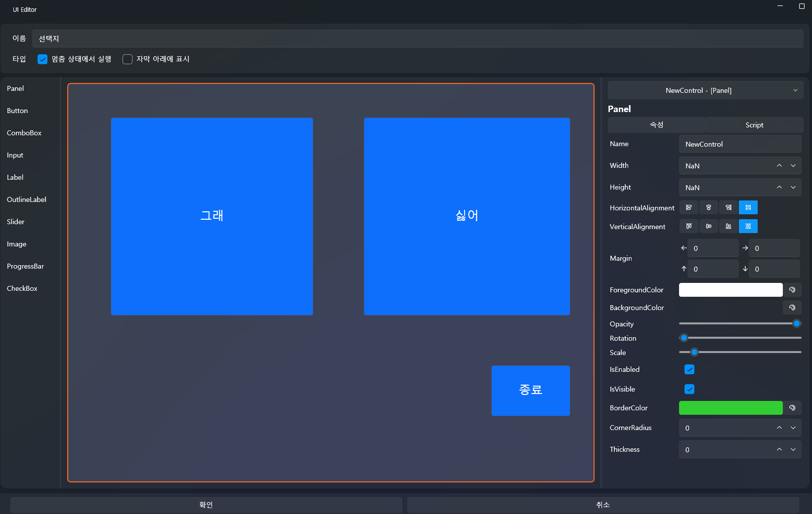
Task: Open the Height value dropdown
Action: tap(793, 187)
